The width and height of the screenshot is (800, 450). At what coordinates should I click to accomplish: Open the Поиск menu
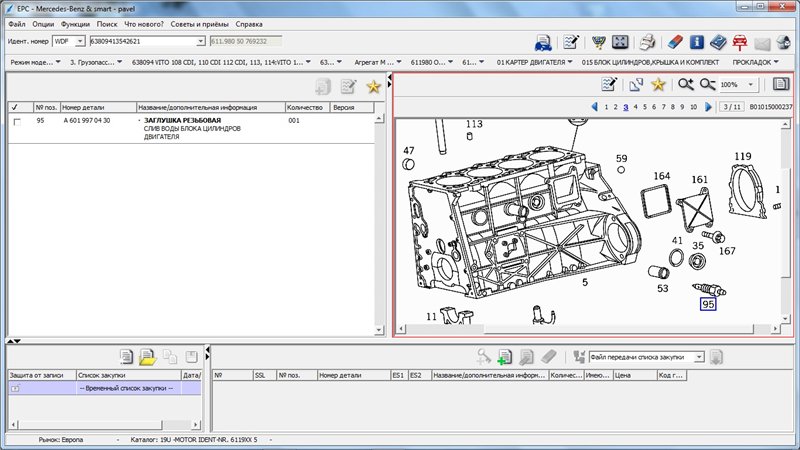click(x=107, y=24)
